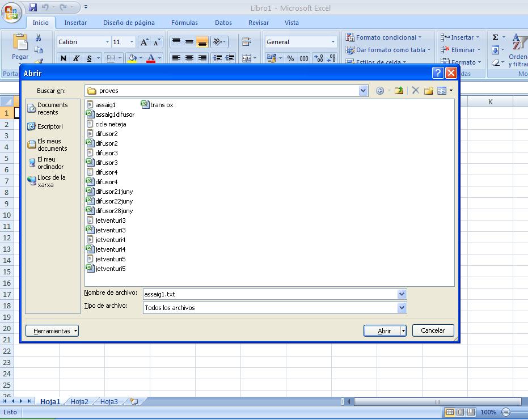Viewport: 528px width, 420px height.
Task: Expand Nombre de archivo dropdown
Action: 402,294
